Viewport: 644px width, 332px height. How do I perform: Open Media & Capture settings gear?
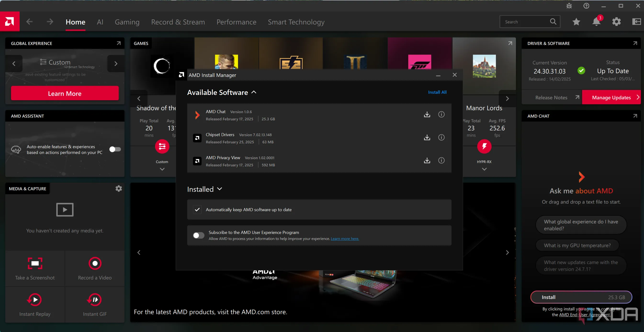[119, 189]
